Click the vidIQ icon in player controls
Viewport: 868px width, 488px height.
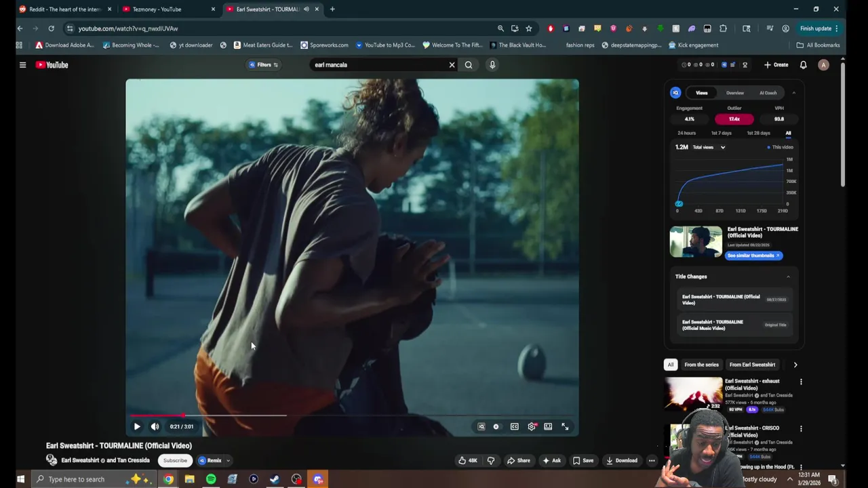pos(481,426)
